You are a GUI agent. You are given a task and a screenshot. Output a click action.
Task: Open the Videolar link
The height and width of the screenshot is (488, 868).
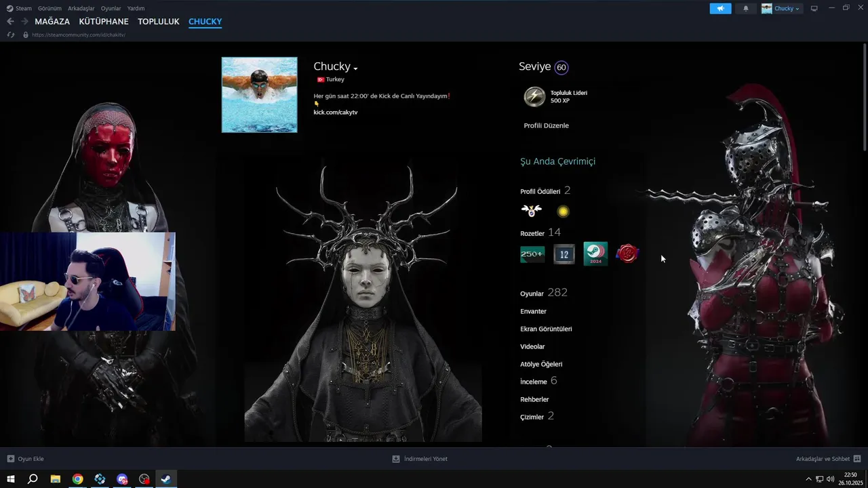coord(532,346)
